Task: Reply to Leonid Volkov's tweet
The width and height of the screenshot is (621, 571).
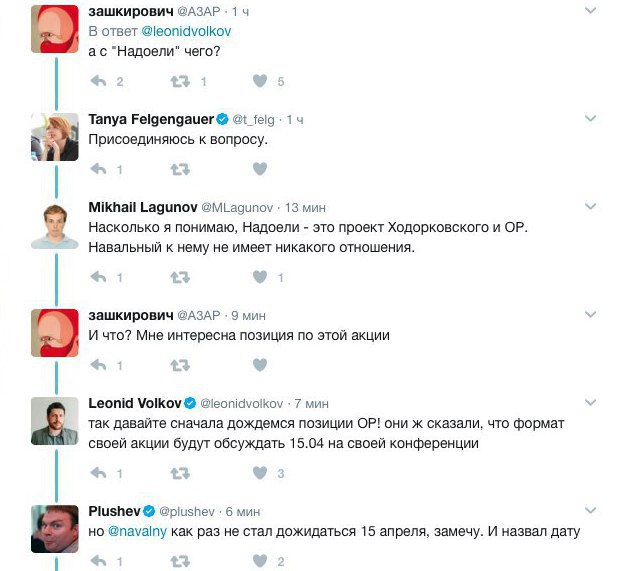Action: pyautogui.click(x=99, y=473)
